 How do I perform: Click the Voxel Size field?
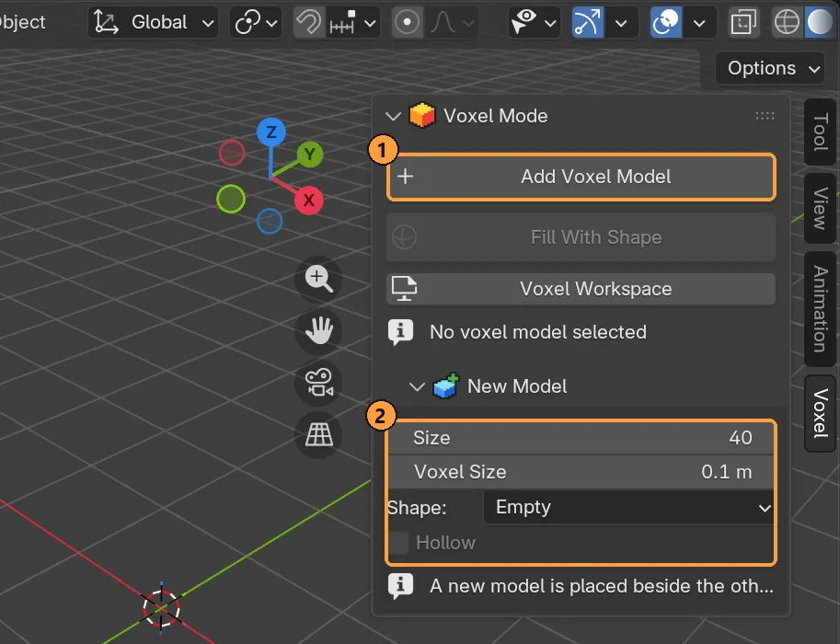tap(581, 472)
